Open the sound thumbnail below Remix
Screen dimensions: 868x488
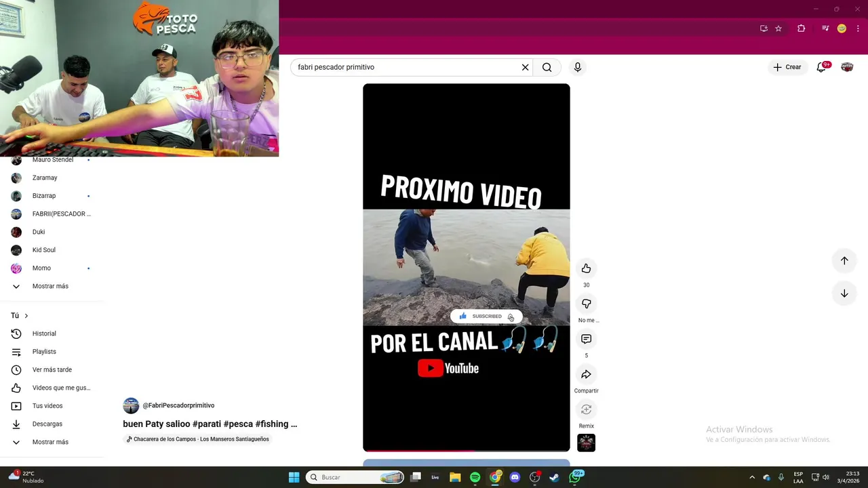click(586, 443)
